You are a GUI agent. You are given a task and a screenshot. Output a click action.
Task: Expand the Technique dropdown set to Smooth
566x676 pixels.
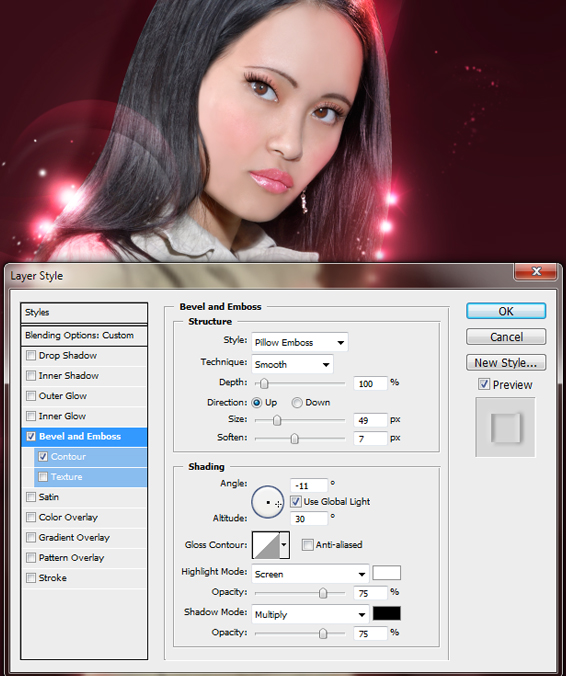(x=292, y=364)
